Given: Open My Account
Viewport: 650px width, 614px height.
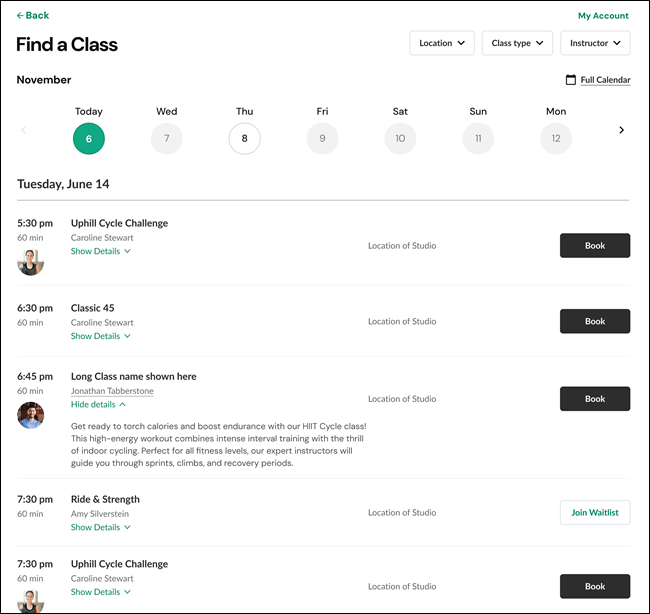Looking at the screenshot, I should click(603, 16).
